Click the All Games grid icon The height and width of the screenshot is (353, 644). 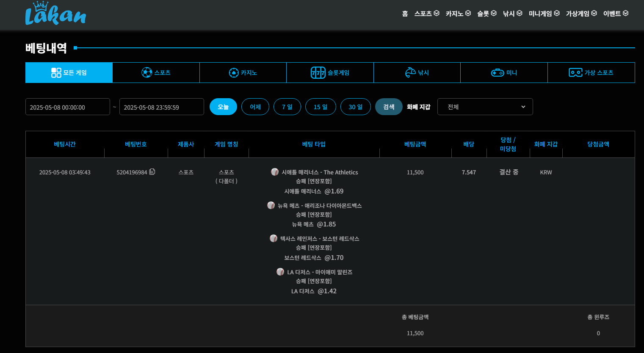click(56, 73)
